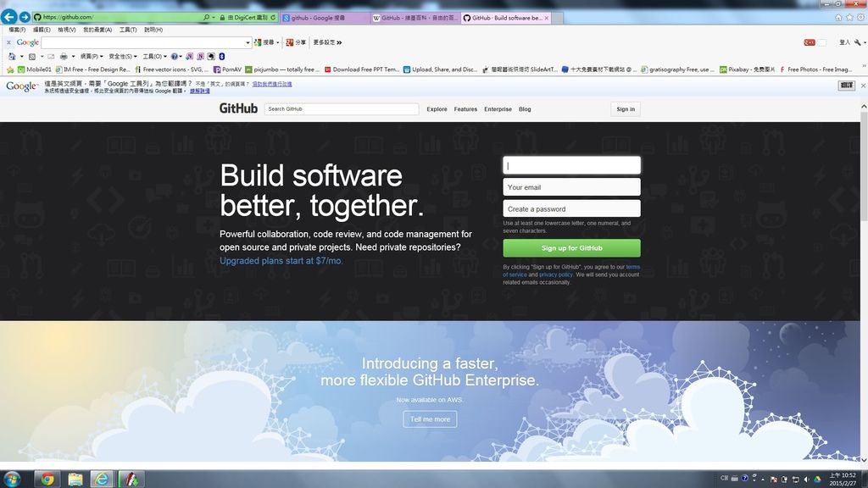
Task: Open the Help question-mark icon on the command bar
Action: 173,56
